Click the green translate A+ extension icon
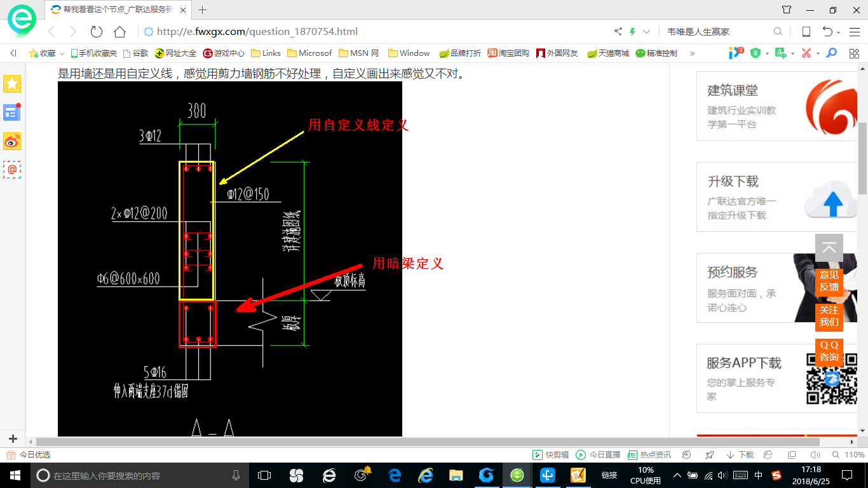Screen dimensions: 868x488 [x=780, y=53]
